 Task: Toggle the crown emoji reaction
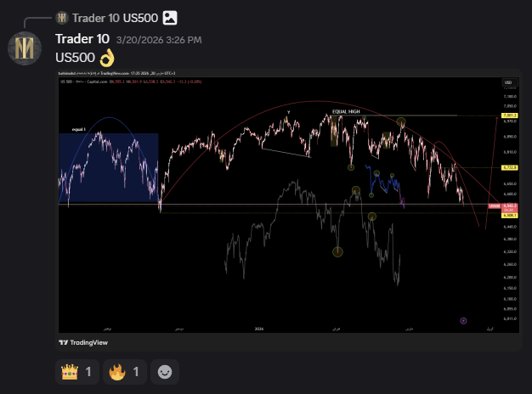pos(77,372)
